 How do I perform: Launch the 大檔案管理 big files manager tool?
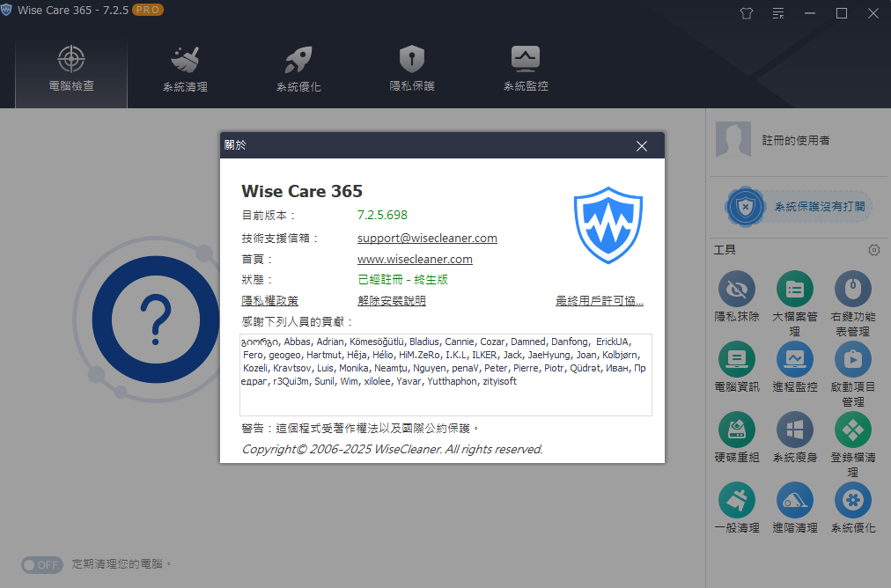(x=794, y=304)
